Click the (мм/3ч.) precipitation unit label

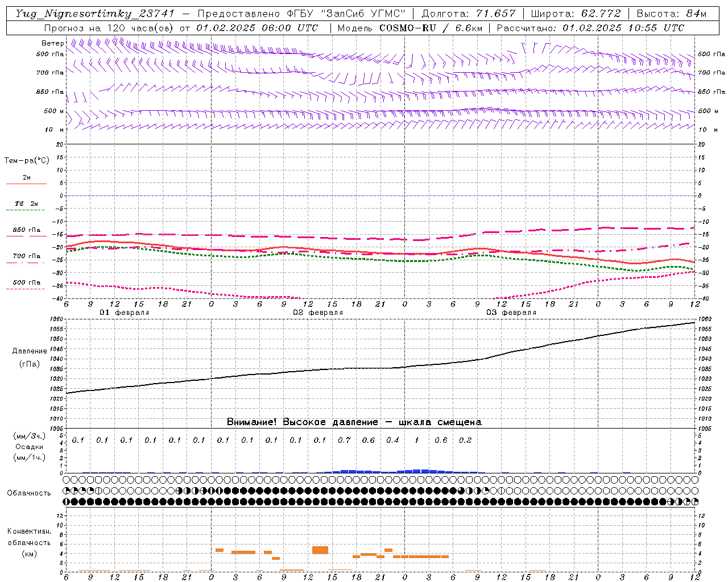29,436
